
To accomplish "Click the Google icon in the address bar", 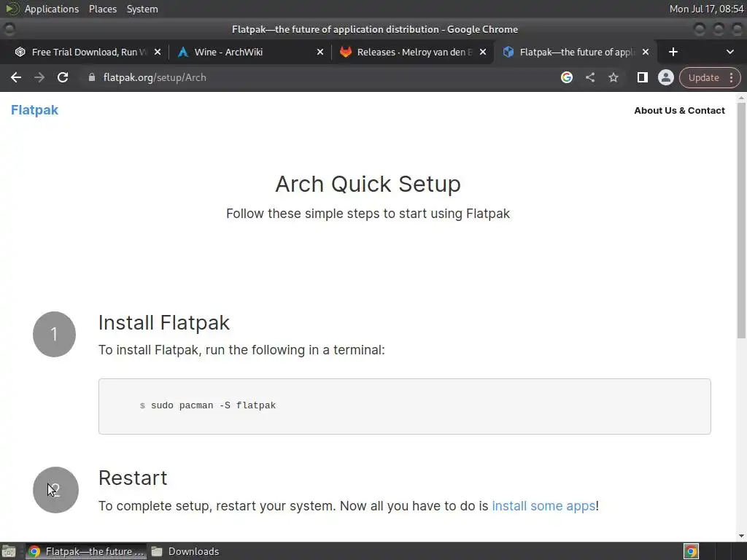I will click(x=567, y=77).
